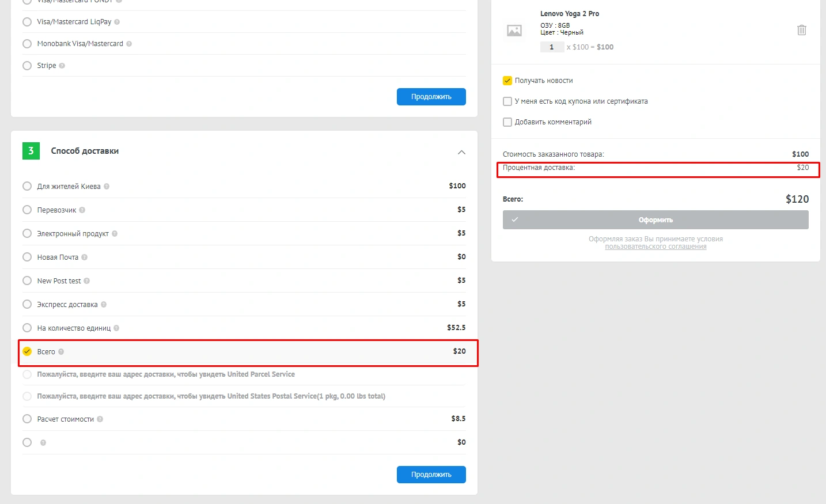Click help icon beside Расчет стоимости
826x504 pixels.
click(x=100, y=419)
